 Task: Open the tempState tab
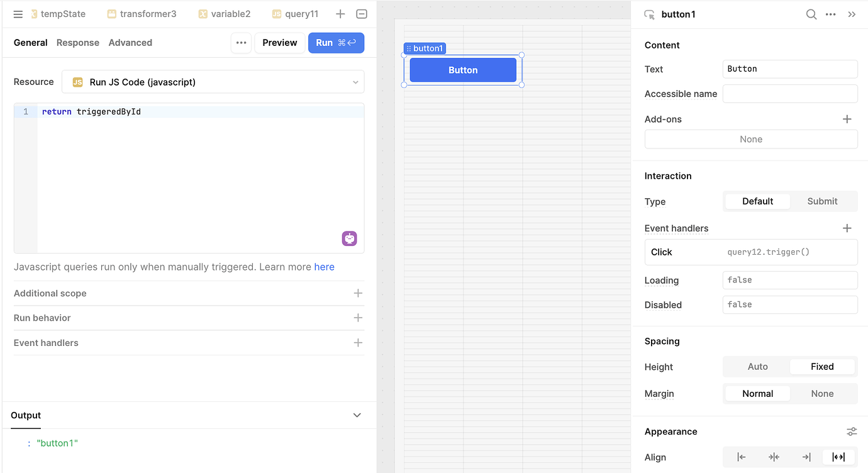pyautogui.click(x=58, y=14)
